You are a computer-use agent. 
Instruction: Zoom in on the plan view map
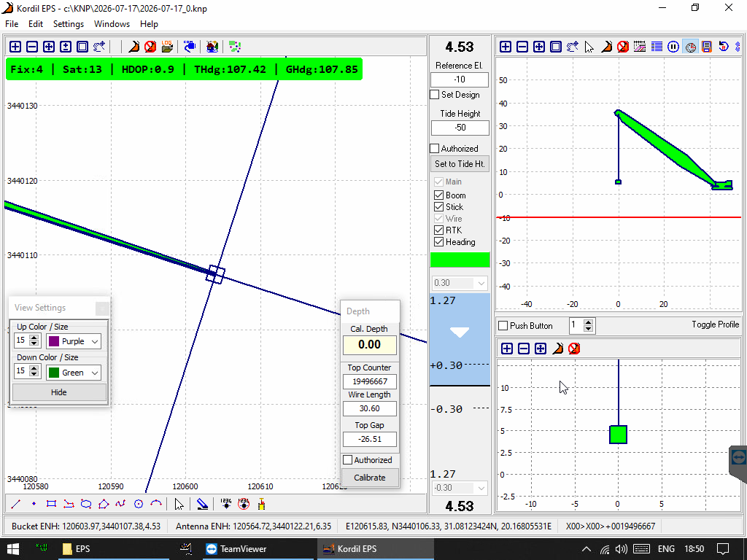[x=15, y=46]
